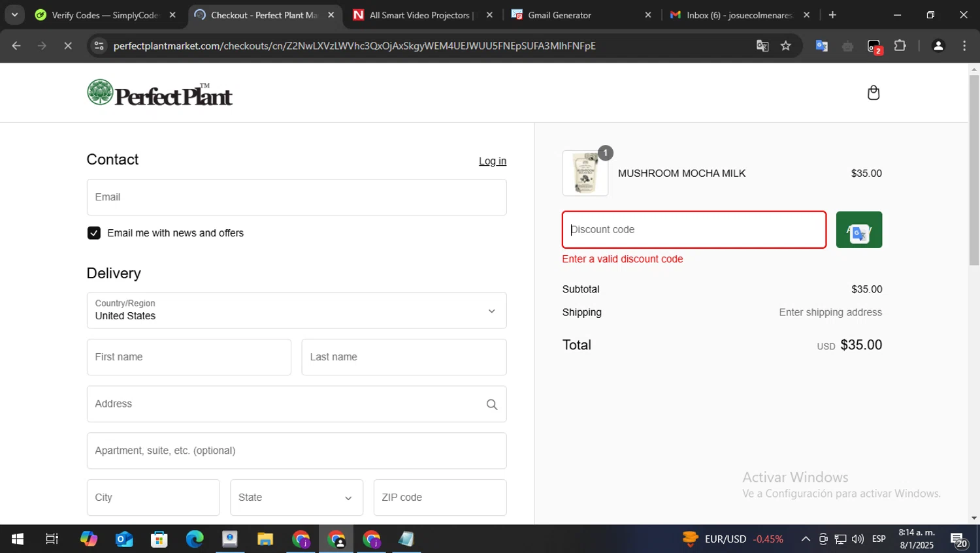This screenshot has height=553, width=980.
Task: Open the extensions puzzle icon
Action: click(900, 46)
